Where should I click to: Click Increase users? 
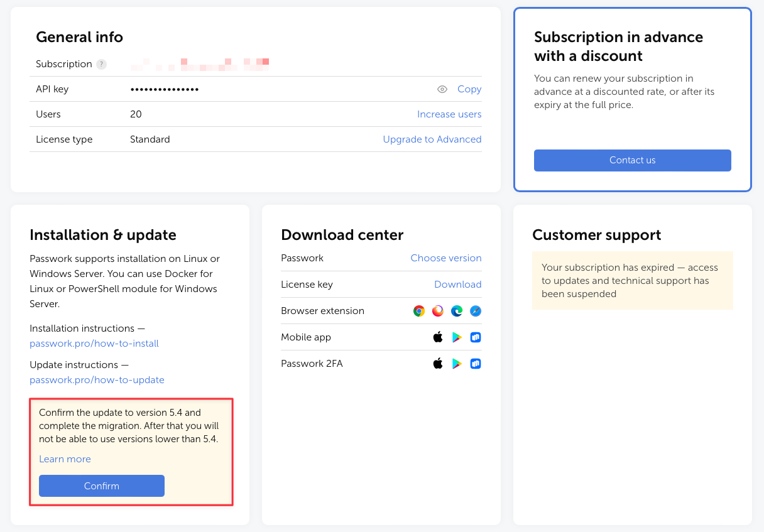[449, 114]
